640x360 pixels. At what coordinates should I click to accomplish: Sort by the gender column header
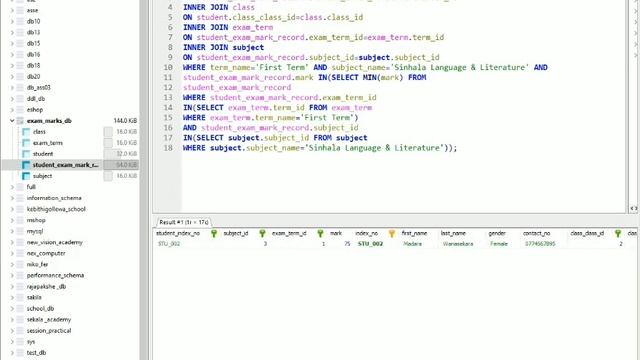tap(497, 233)
